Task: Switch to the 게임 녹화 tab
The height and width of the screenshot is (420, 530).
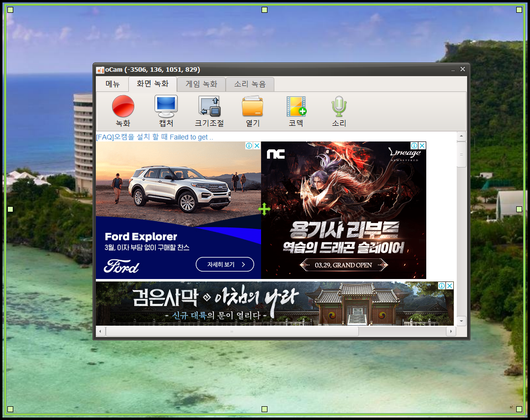Action: click(x=202, y=84)
